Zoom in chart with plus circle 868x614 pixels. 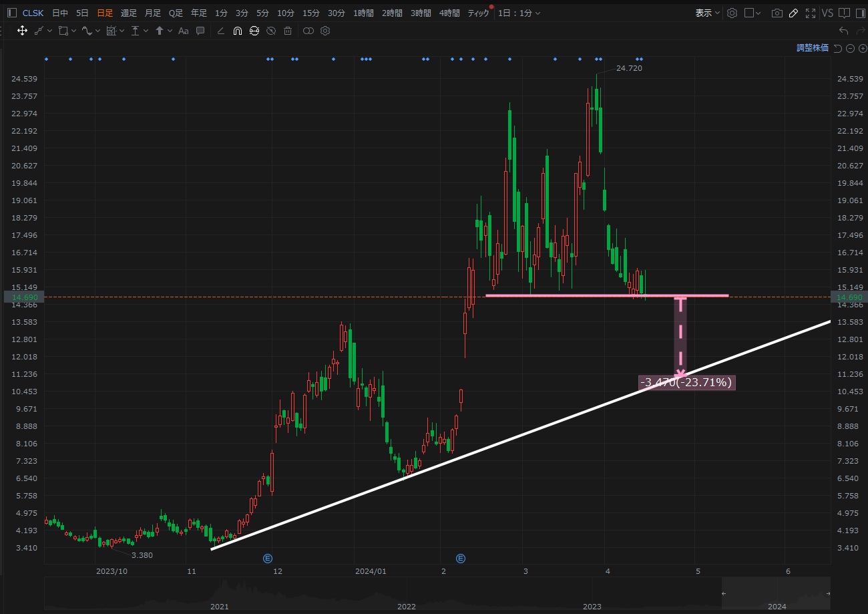coord(863,48)
